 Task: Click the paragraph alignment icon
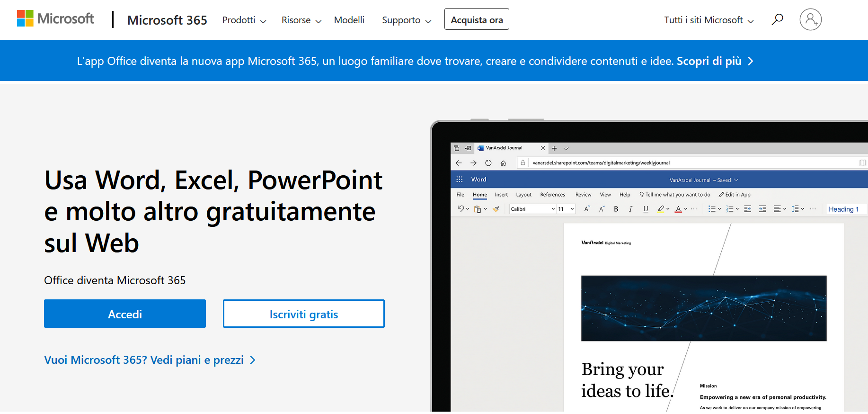[777, 209]
